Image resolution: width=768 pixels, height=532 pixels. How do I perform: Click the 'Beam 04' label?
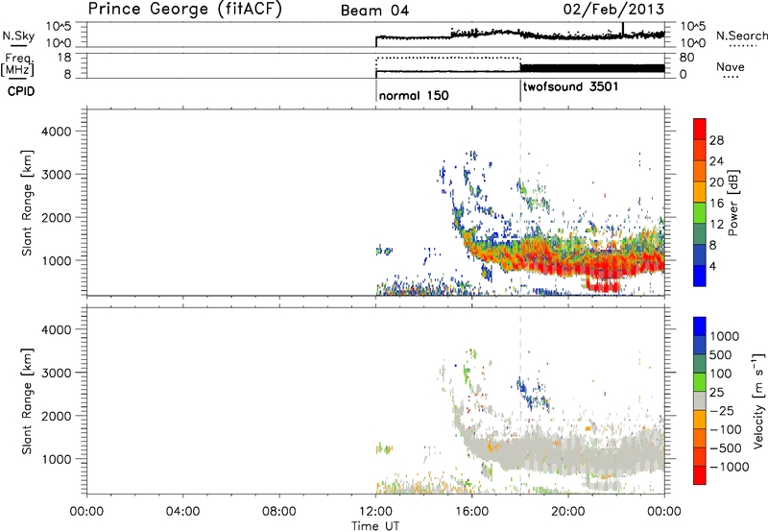pyautogui.click(x=374, y=11)
